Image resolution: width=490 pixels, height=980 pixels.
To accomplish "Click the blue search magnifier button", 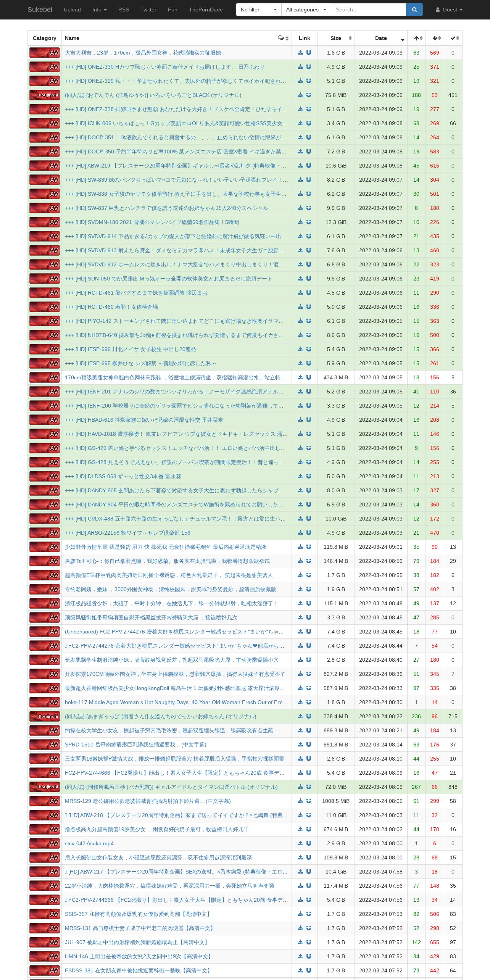I will tap(414, 10).
